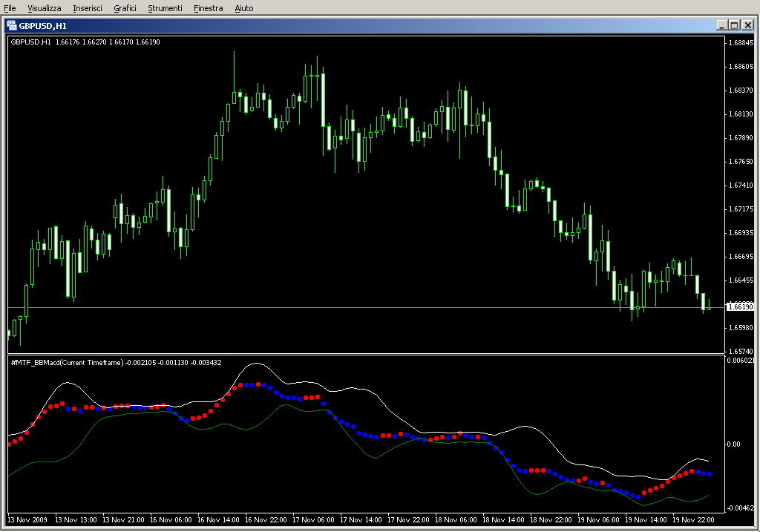Open the File menu
The image size is (760, 532).
(10, 8)
